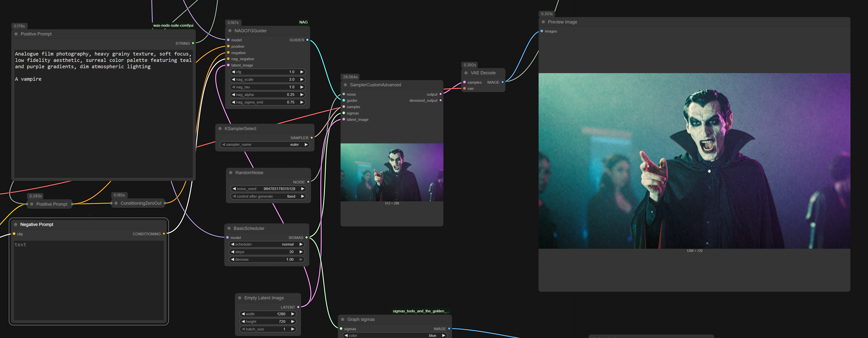Click the VAE Decode node collapse dot
The height and width of the screenshot is (338, 868).
click(466, 73)
